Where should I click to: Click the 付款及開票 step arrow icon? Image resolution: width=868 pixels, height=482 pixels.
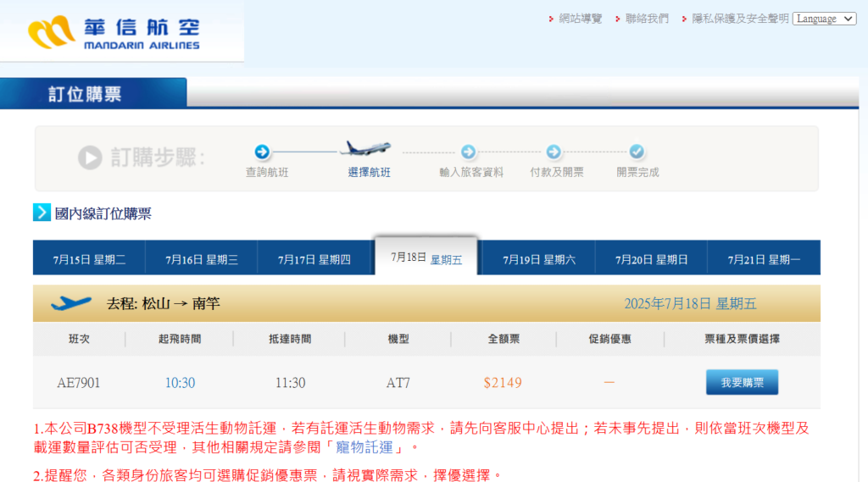pos(553,151)
